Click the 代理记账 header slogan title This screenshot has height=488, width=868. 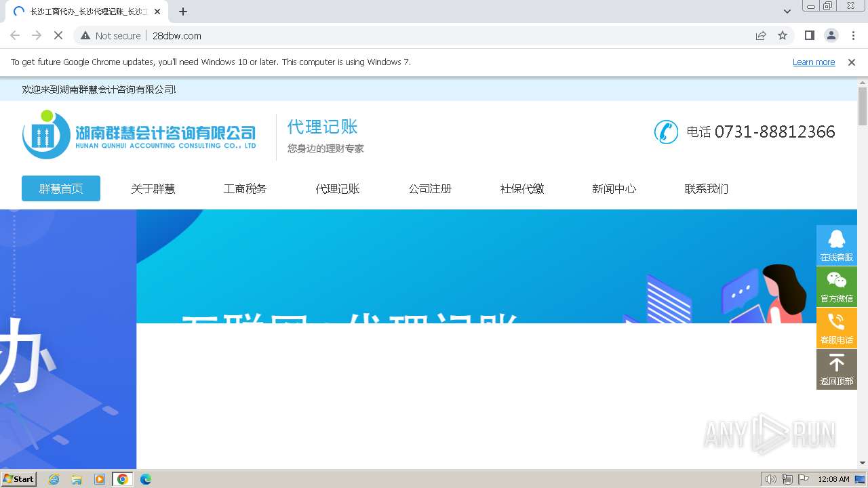(x=322, y=127)
